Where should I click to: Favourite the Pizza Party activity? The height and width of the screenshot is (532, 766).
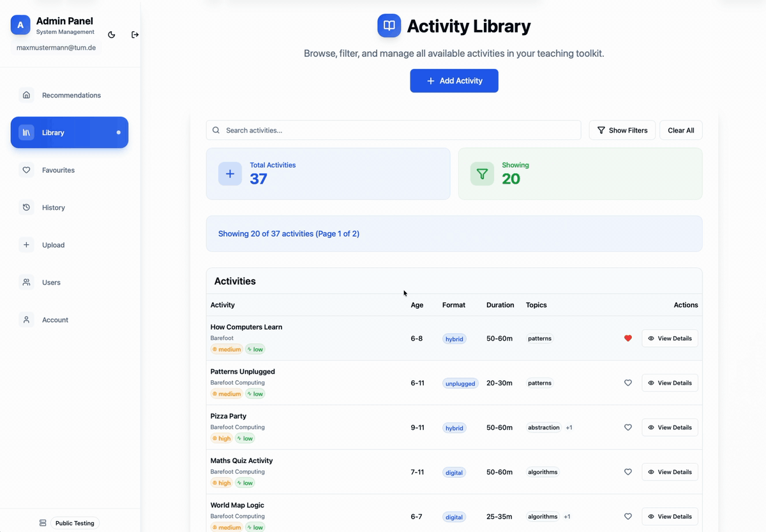[x=627, y=428]
